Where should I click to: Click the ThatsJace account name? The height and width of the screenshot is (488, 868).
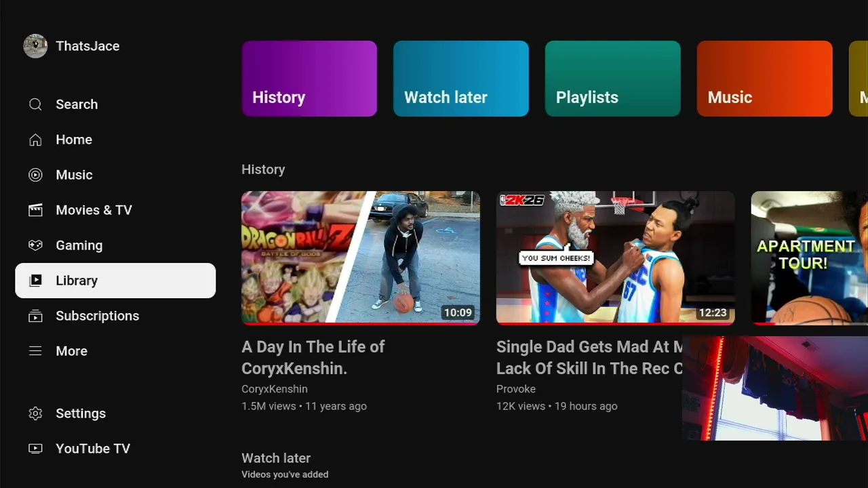click(87, 46)
